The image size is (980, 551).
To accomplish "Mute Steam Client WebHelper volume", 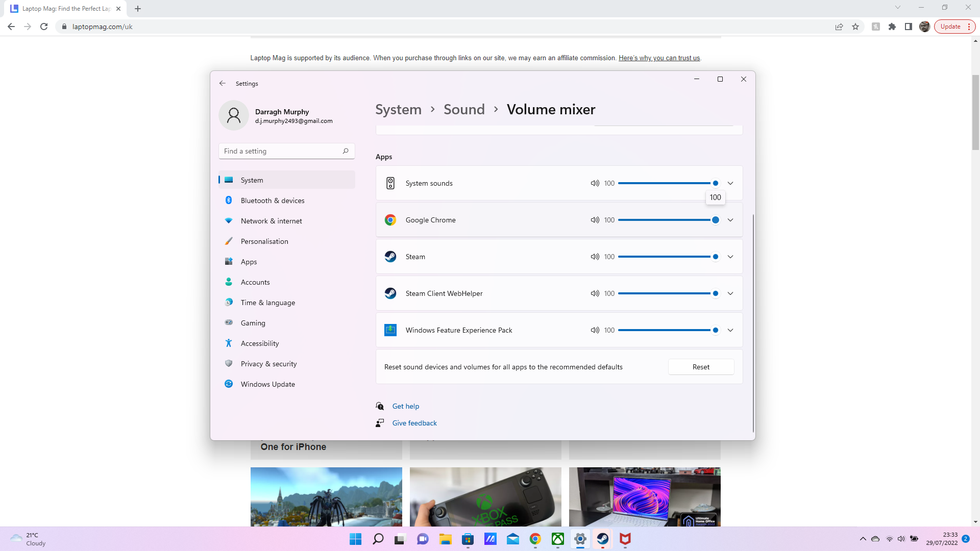I will pyautogui.click(x=595, y=293).
